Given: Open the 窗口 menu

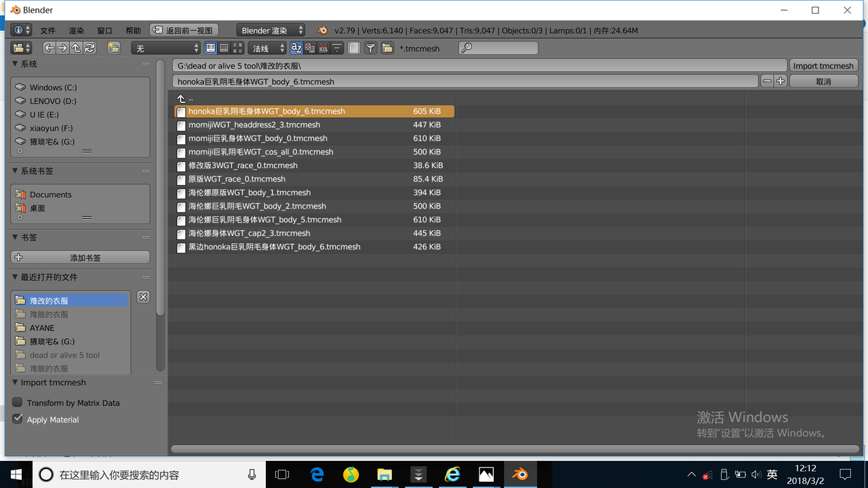Looking at the screenshot, I should pyautogui.click(x=104, y=30).
